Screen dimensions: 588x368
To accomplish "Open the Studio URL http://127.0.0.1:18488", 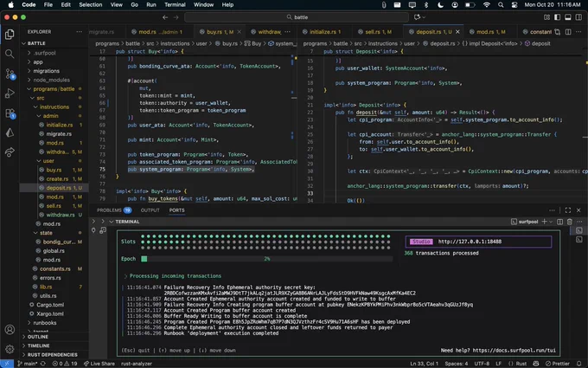I will coord(470,242).
